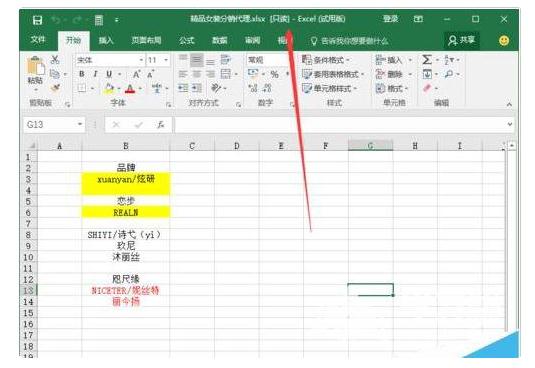The image size is (535, 368).
Task: Click the accounting number format icon
Action: [x=253, y=73]
